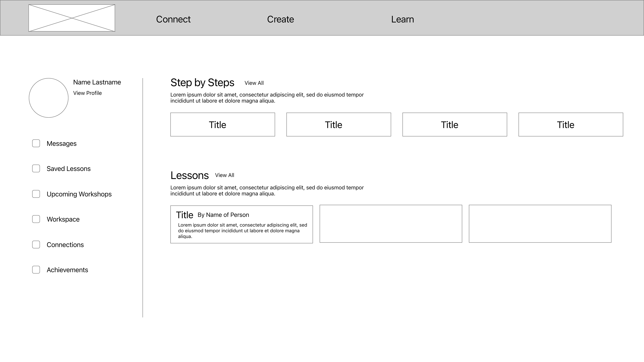Open the View Profile link
The image size is (644, 362).
click(88, 93)
